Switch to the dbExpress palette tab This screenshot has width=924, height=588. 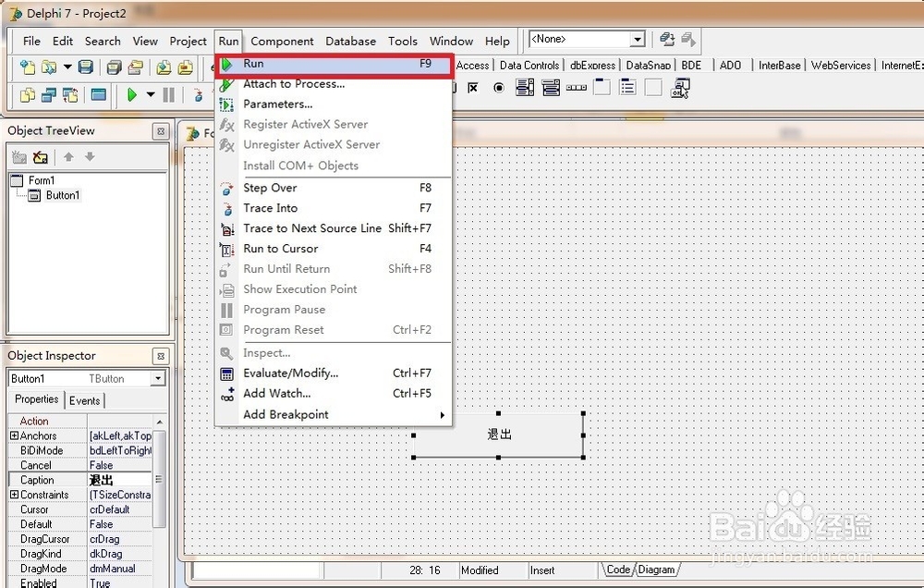(592, 65)
